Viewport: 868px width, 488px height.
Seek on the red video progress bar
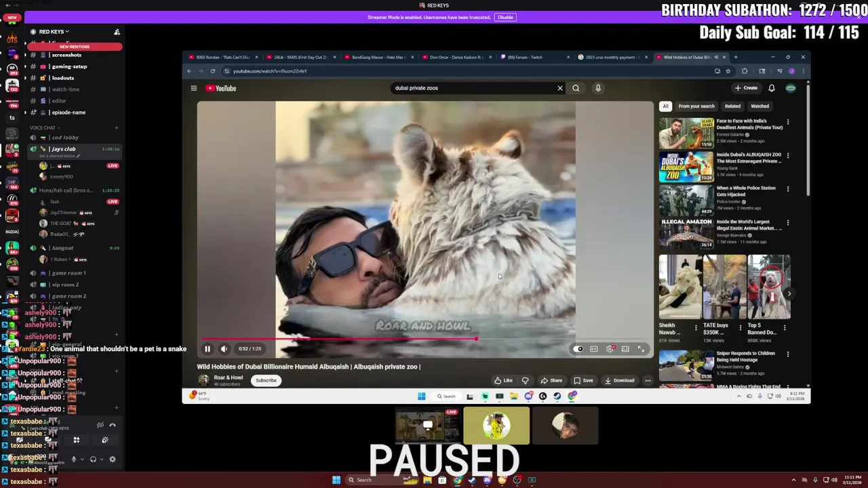pos(425,339)
